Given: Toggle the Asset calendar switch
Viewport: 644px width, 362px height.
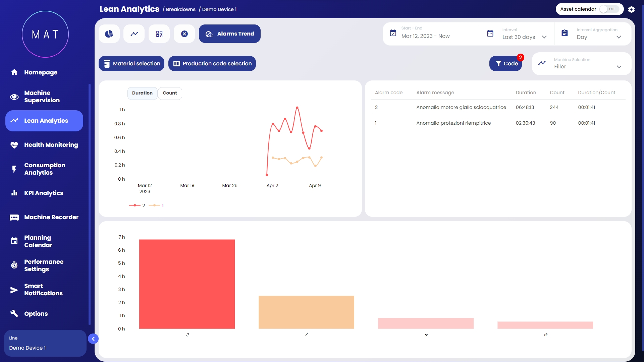Looking at the screenshot, I should (609, 9).
